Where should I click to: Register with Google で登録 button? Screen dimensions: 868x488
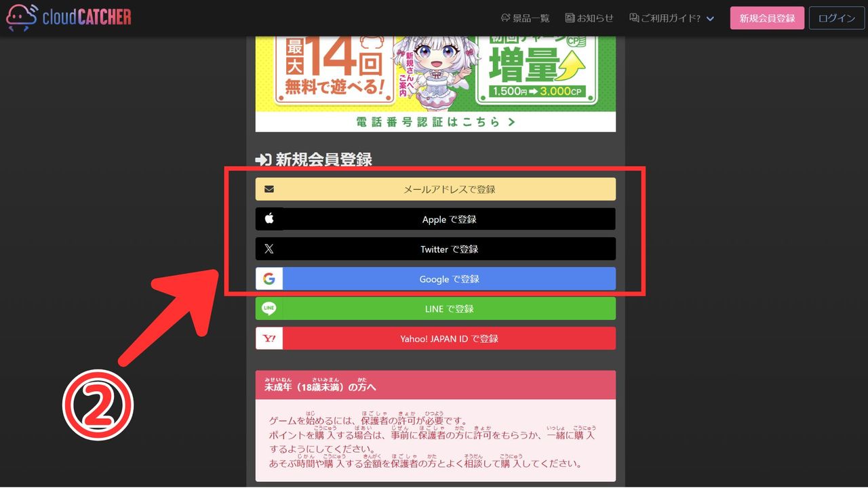tap(435, 279)
